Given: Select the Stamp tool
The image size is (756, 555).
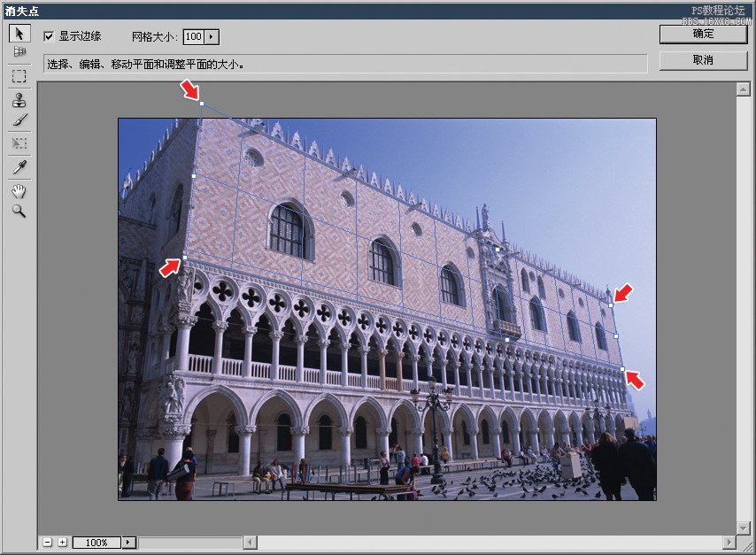Looking at the screenshot, I should click(x=19, y=100).
